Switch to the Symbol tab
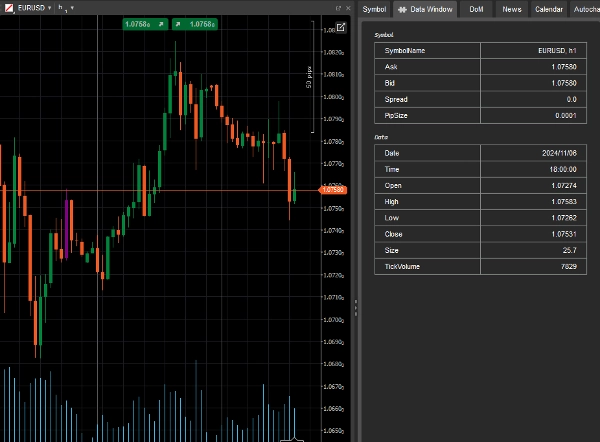 374,9
